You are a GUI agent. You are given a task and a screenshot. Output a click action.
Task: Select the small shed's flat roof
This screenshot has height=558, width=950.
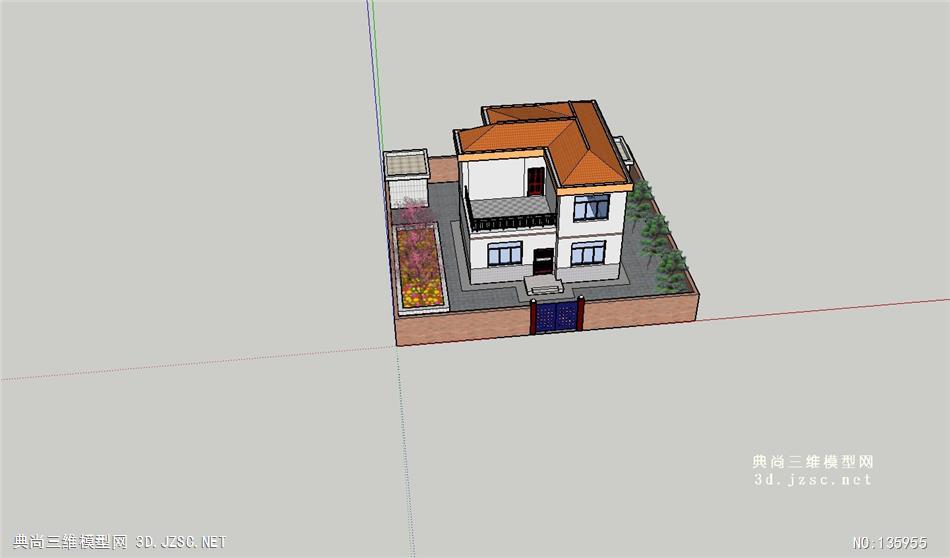tap(407, 163)
